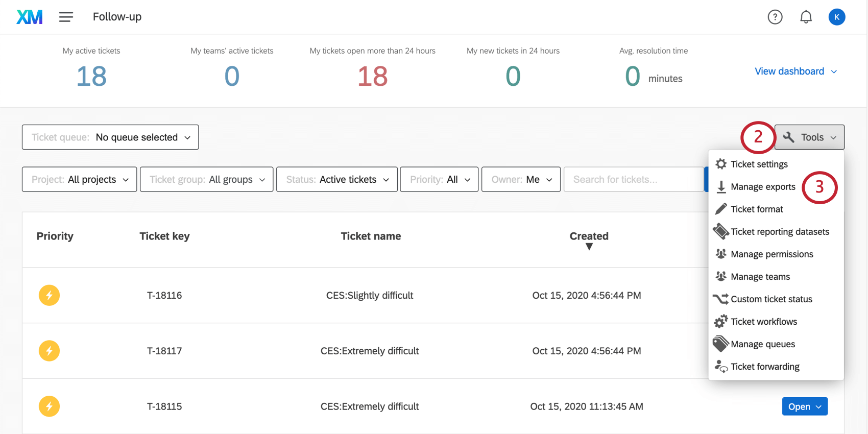Viewport: 868px width, 434px height.
Task: Click the priority lightning icon for T-18117
Action: (49, 351)
